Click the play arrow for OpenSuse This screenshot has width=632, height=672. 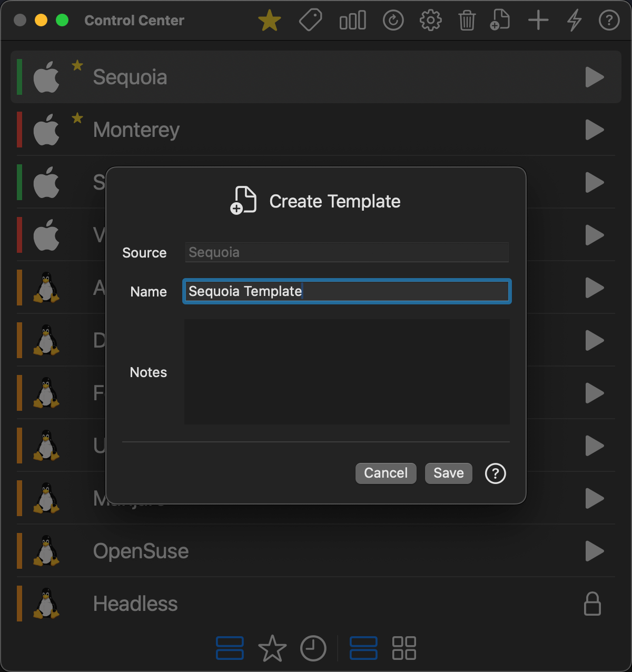point(595,551)
